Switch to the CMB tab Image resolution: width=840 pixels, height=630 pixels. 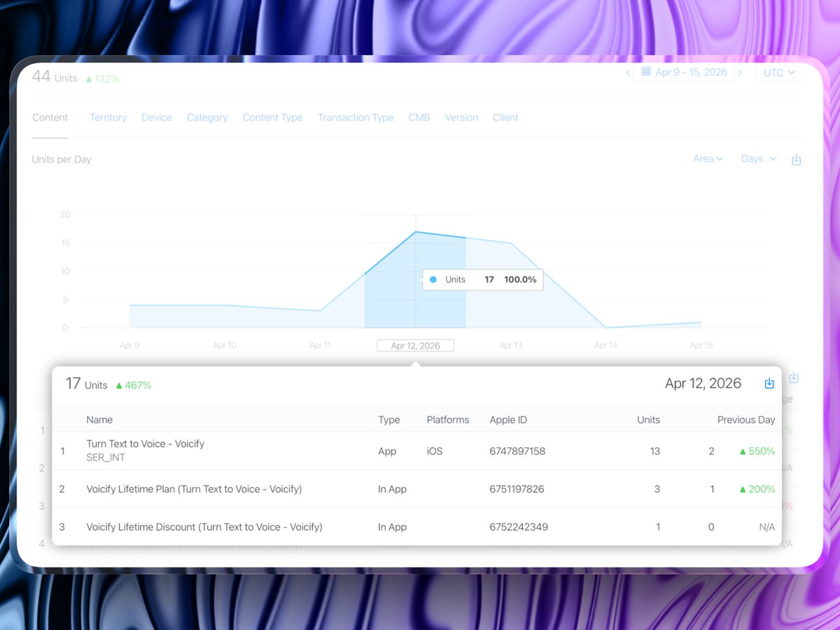(x=419, y=118)
